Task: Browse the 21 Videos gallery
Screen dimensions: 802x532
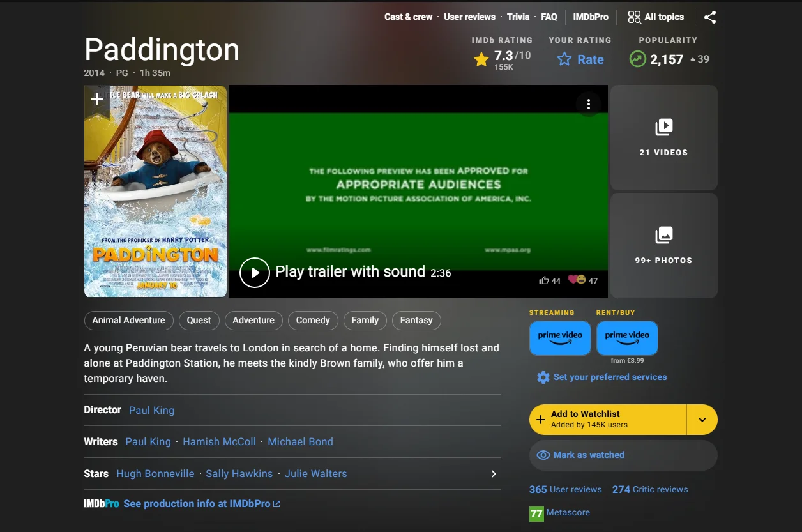Action: pos(663,137)
